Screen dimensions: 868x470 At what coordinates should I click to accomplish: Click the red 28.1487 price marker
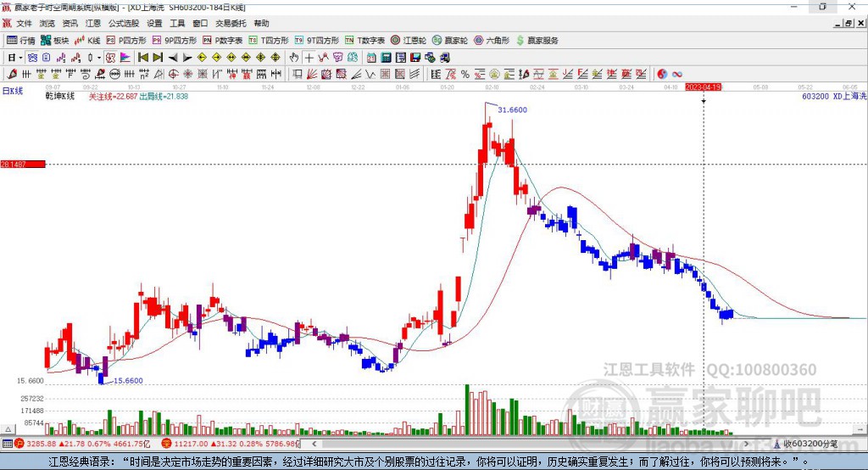(x=23, y=164)
